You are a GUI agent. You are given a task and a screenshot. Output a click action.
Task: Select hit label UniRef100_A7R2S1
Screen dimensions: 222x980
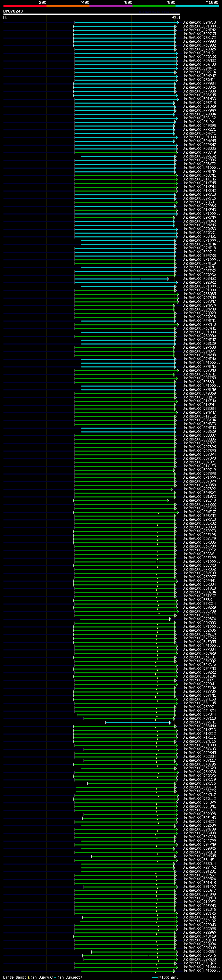click(199, 129)
